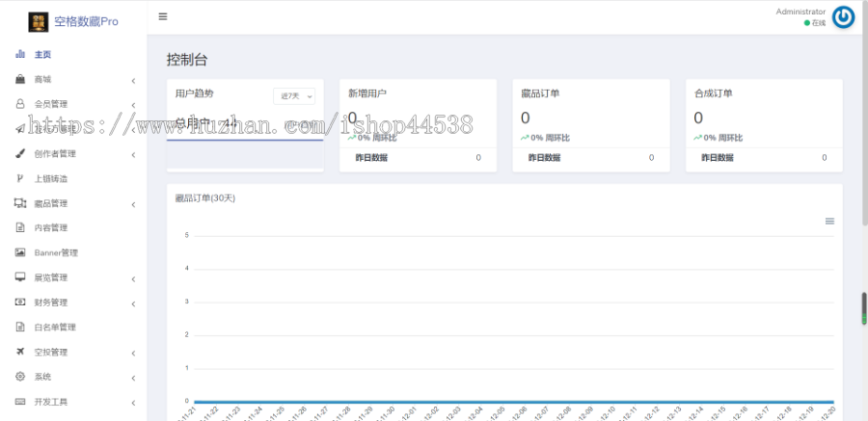Expand the 展览管理 submenu chevron
Viewport: 868px width, 421px height.
(133, 279)
